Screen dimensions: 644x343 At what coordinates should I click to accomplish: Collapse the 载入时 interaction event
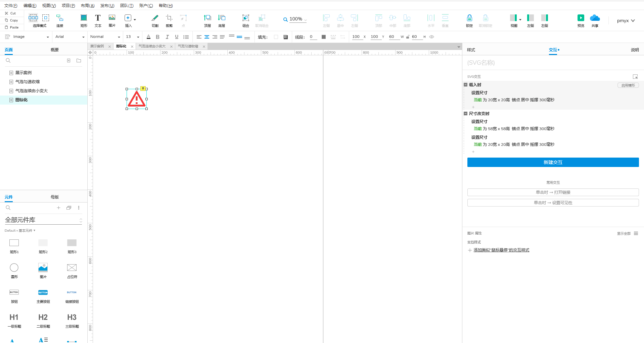coord(466,85)
